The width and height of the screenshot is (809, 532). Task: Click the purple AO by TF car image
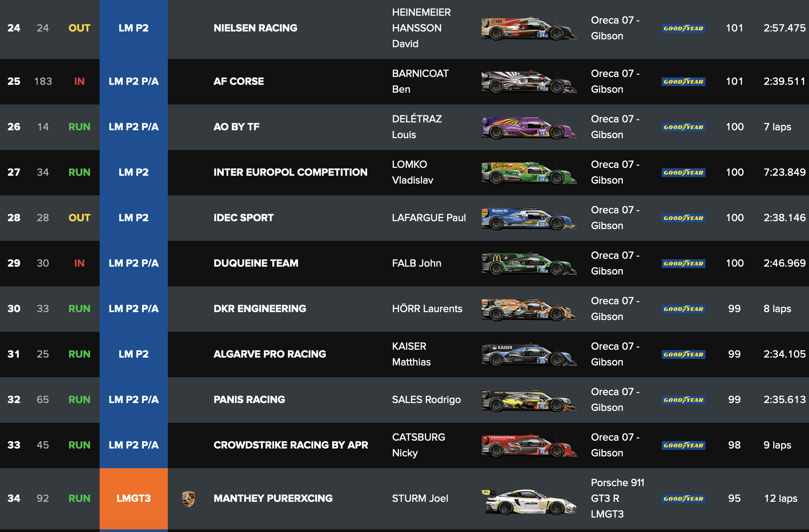tap(529, 127)
